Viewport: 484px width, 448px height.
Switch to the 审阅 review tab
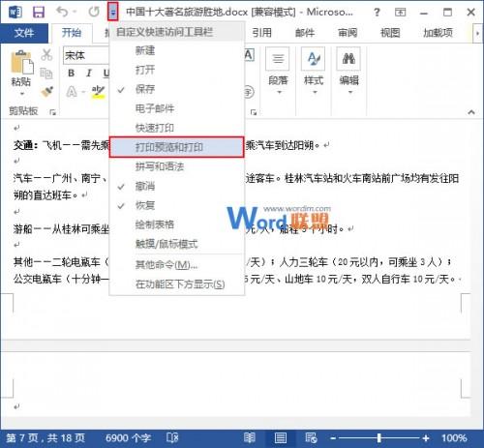(348, 33)
